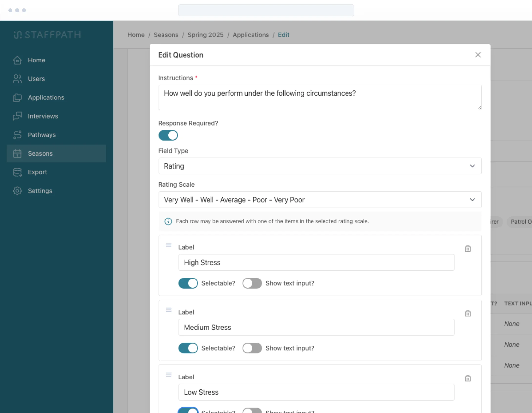
Task: Enable Show text input for Medium Stress
Action: pos(252,348)
